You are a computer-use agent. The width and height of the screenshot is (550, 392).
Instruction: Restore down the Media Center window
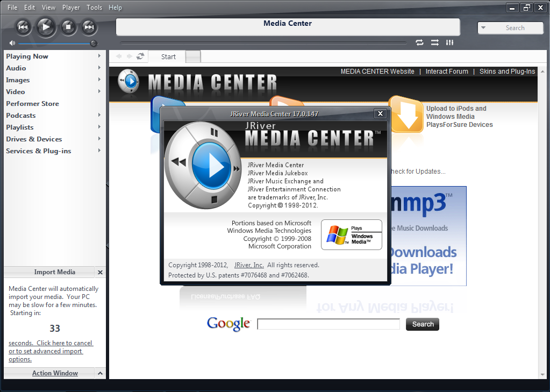coord(526,8)
